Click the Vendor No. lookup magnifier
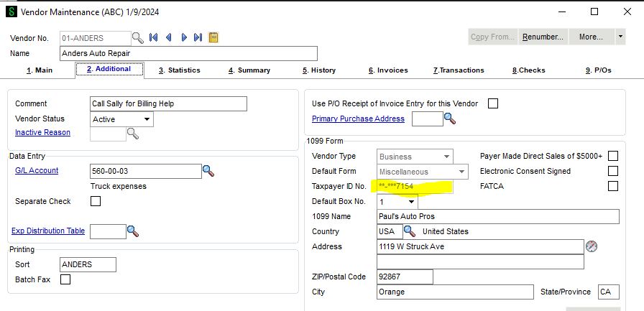The height and width of the screenshot is (311, 644). tap(138, 37)
